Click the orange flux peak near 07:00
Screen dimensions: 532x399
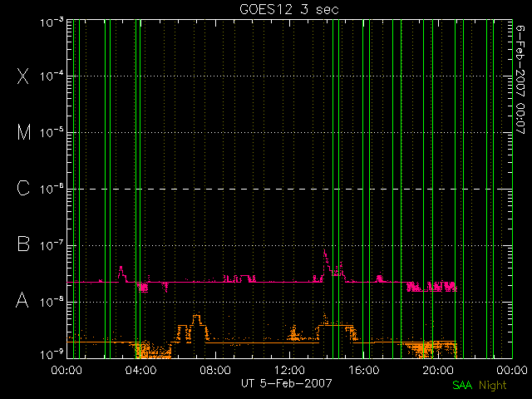(x=197, y=319)
